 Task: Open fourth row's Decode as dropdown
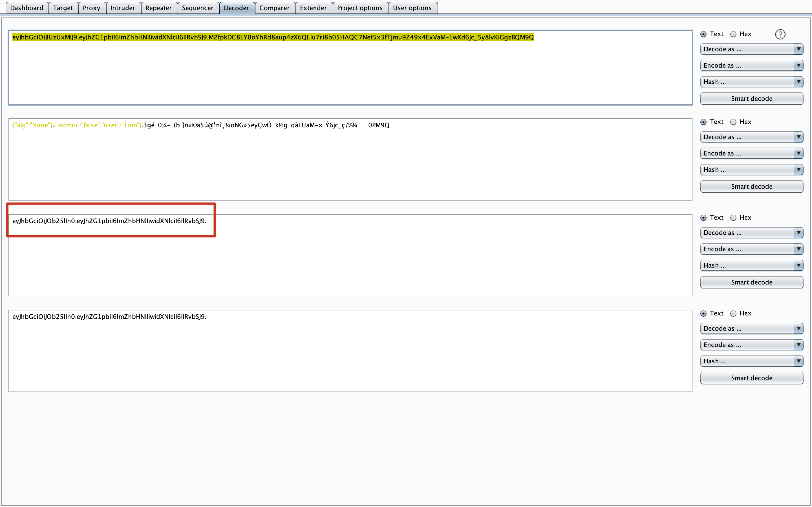tap(751, 329)
